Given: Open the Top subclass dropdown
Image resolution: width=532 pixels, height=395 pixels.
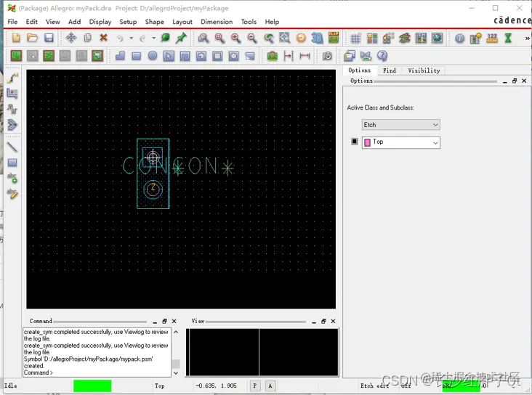Looking at the screenshot, I should pyautogui.click(x=401, y=142).
